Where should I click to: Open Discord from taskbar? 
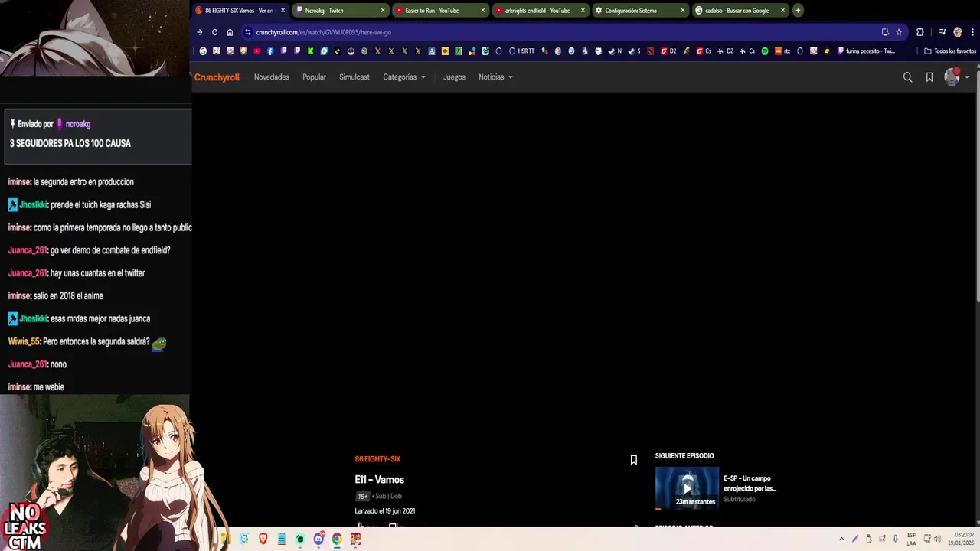pyautogui.click(x=318, y=539)
